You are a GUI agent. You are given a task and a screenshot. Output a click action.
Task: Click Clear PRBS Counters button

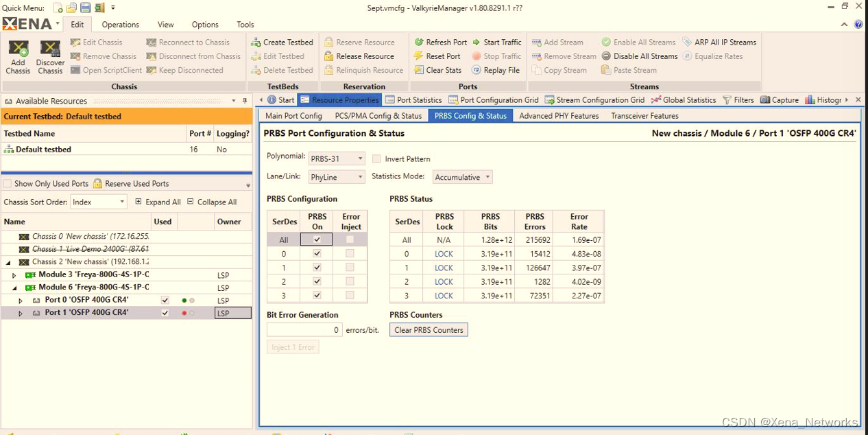pyautogui.click(x=429, y=330)
